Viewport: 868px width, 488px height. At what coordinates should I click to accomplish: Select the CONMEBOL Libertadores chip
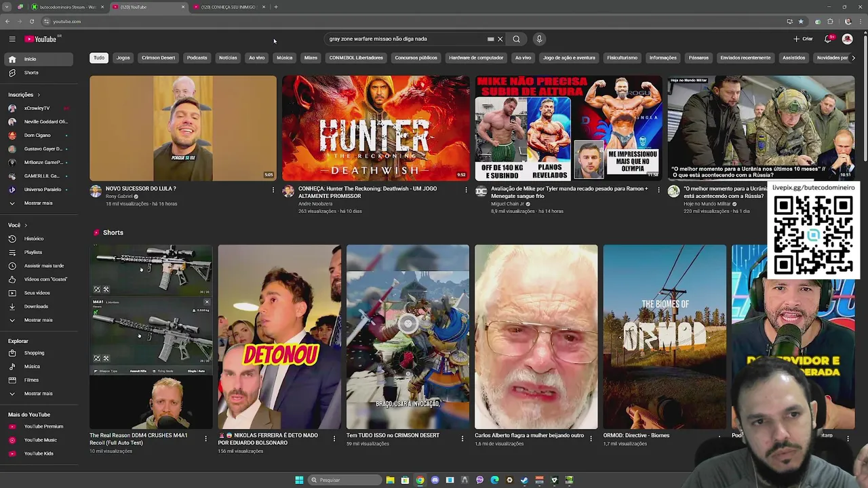point(356,58)
